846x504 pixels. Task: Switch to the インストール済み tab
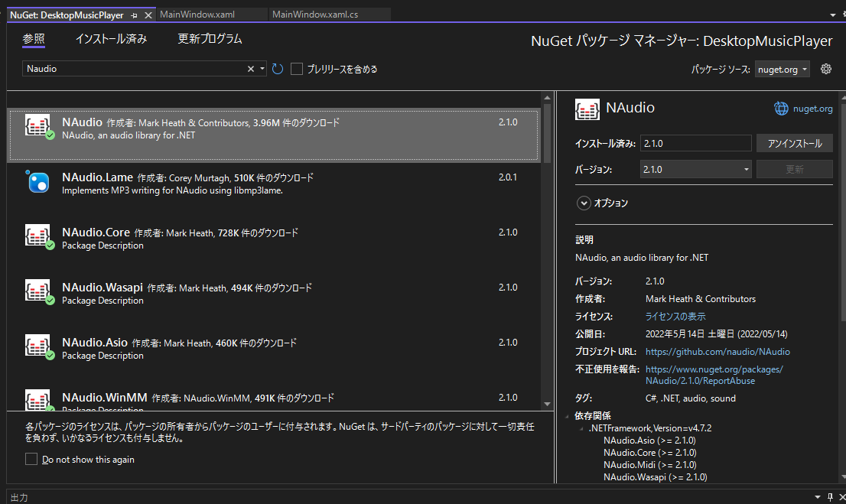111,39
